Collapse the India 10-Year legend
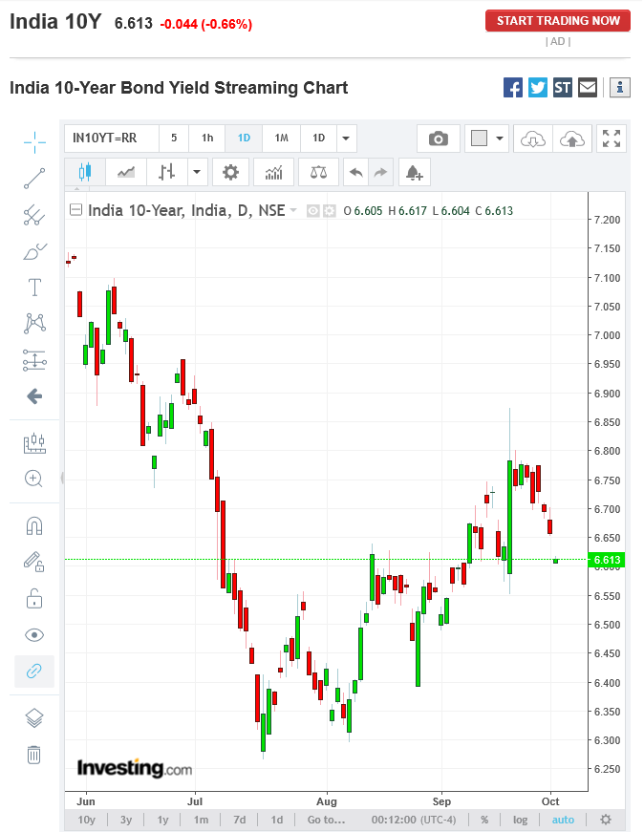Screen dimensions: 644x832 point(76,210)
